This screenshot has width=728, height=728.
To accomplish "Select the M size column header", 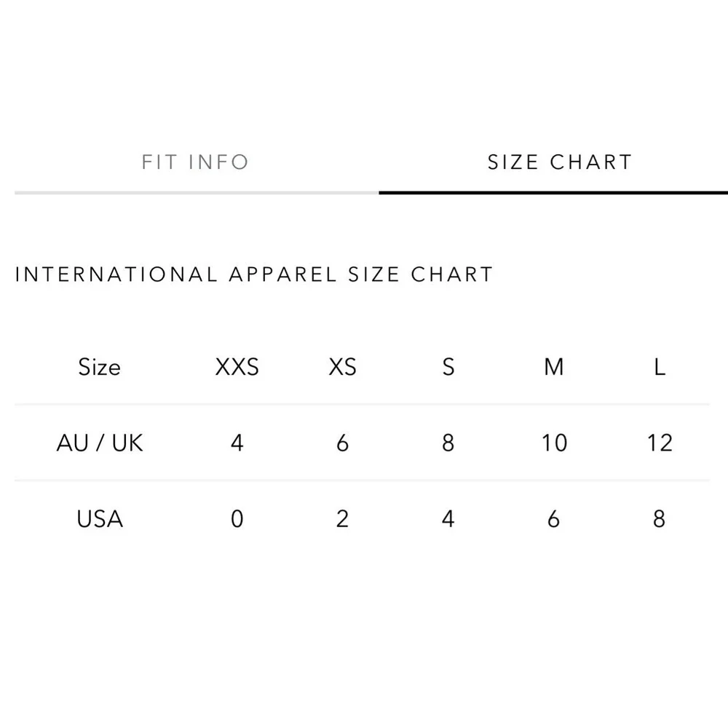I will coord(554,367).
